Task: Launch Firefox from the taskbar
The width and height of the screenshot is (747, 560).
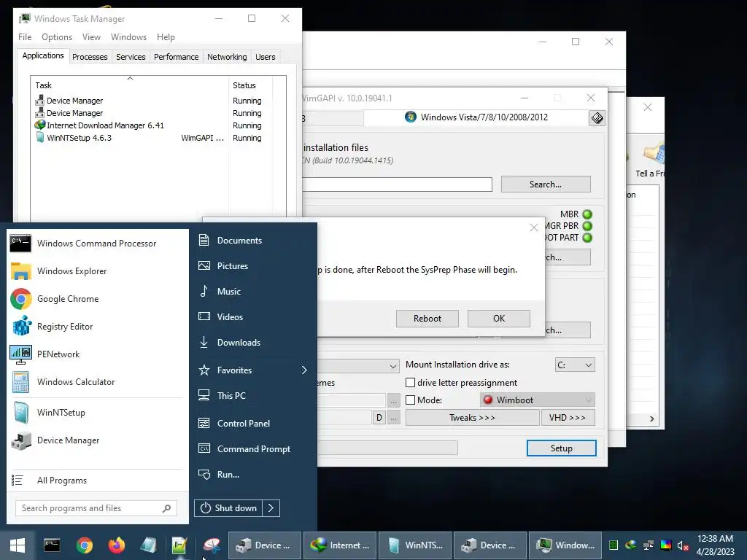Action: [x=117, y=545]
